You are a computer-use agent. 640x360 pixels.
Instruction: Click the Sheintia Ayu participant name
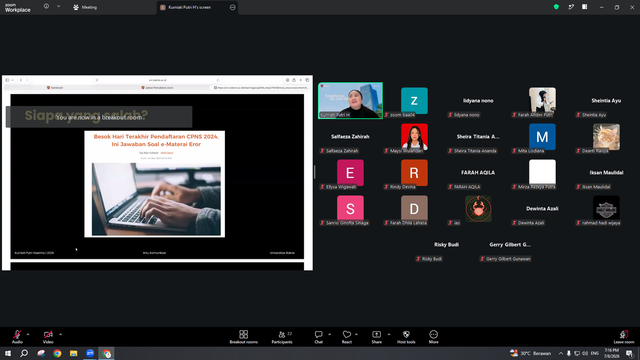pos(606,100)
